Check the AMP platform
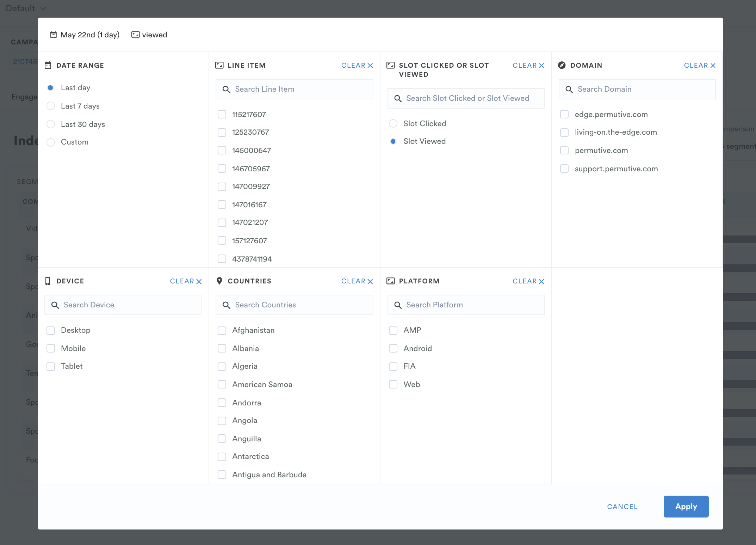756x545 pixels. pos(393,331)
